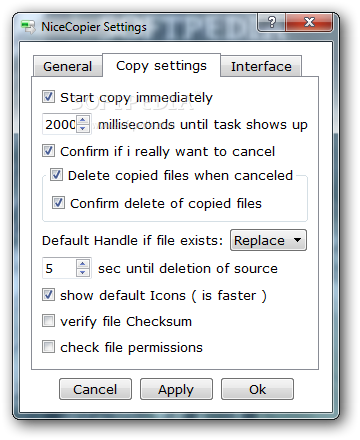Uncheck Start copy immediately
360x440 pixels.
pos(48,97)
